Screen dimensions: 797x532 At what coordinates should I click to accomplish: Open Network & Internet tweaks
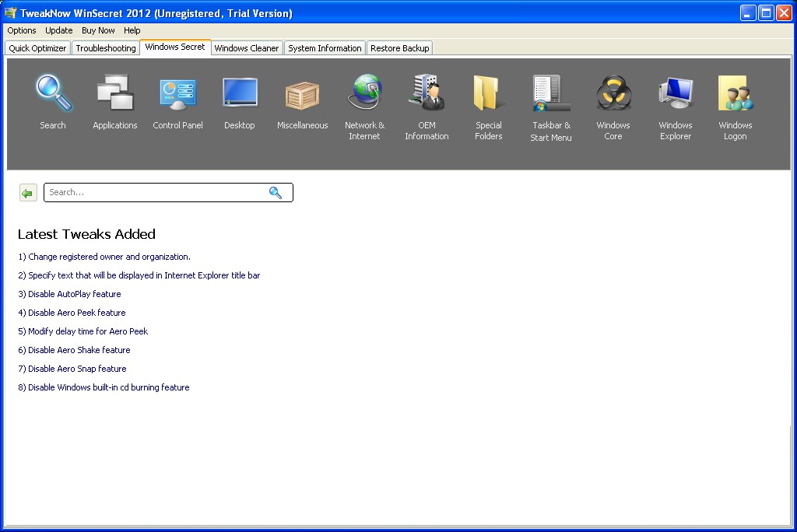364,93
